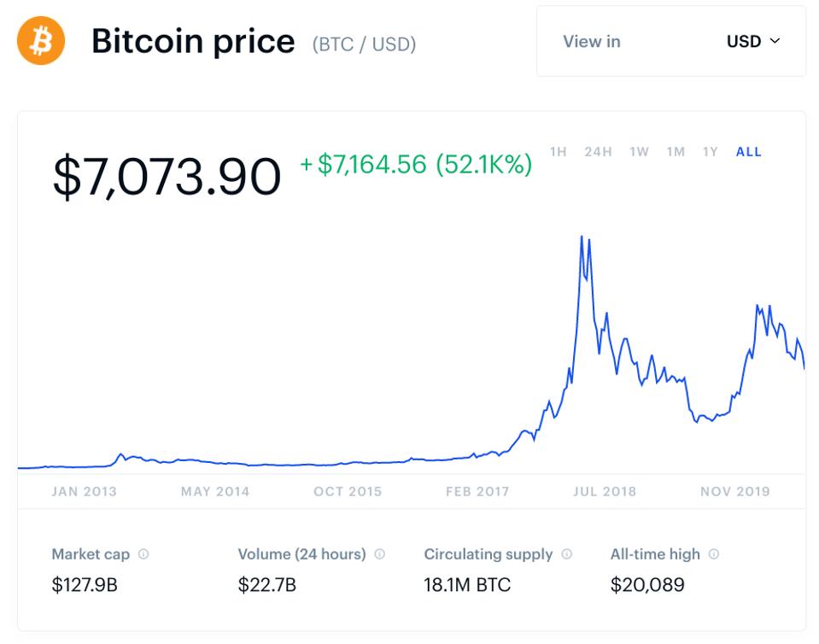Select the 1H time range
819x644 pixels.
[x=559, y=152]
